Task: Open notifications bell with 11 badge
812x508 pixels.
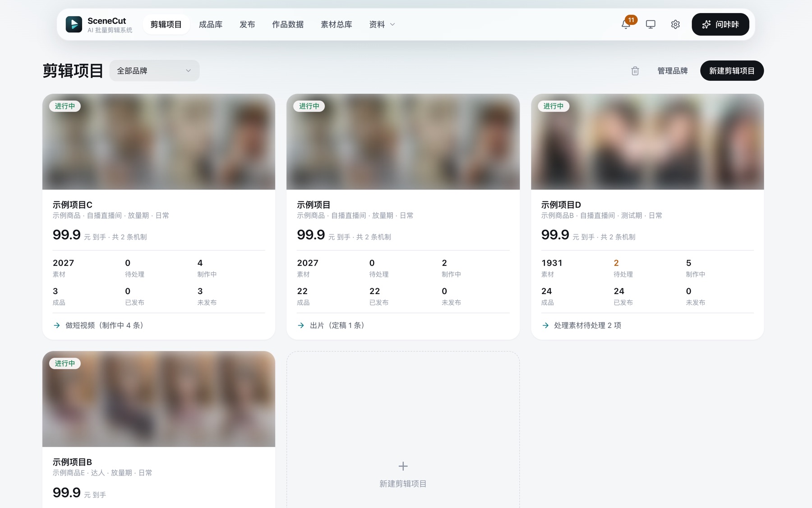Action: (x=626, y=24)
